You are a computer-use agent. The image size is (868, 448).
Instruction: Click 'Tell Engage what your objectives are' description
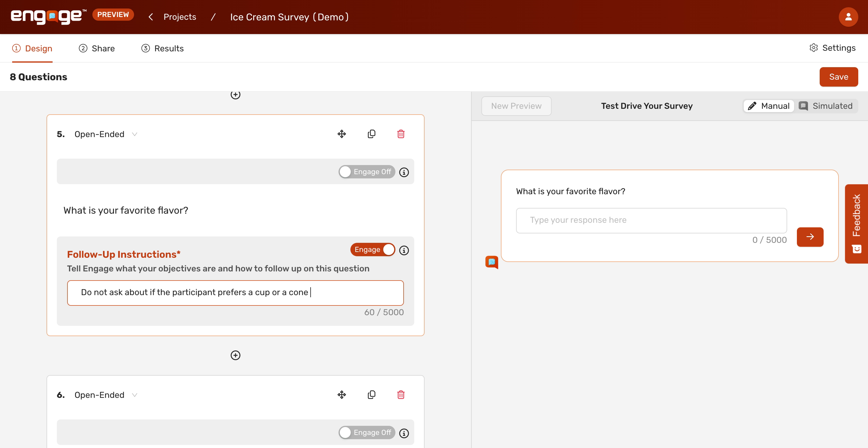pyautogui.click(x=218, y=268)
